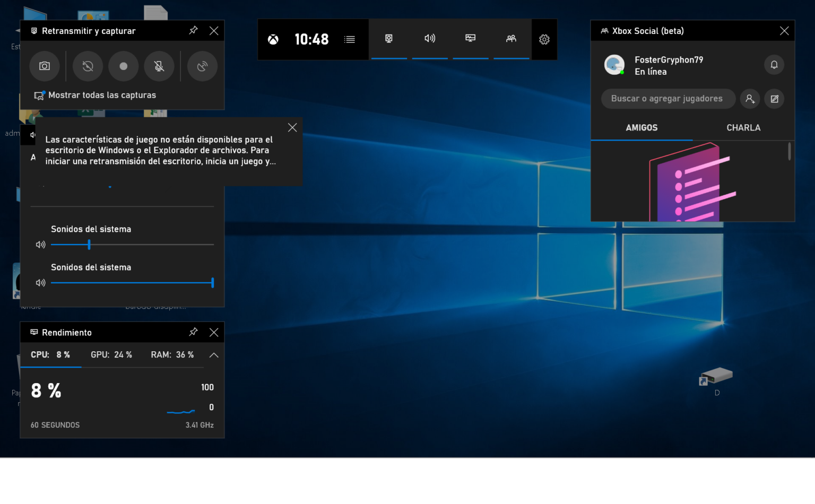Open the widget menu list icon
815x504 pixels.
coord(349,39)
